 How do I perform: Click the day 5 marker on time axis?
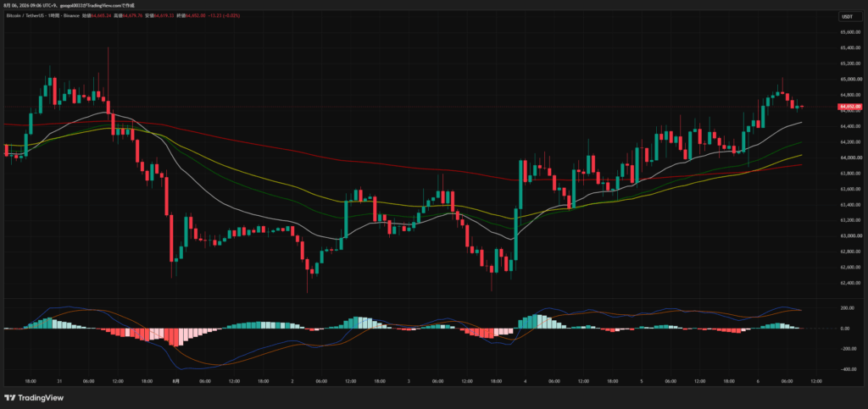(641, 381)
